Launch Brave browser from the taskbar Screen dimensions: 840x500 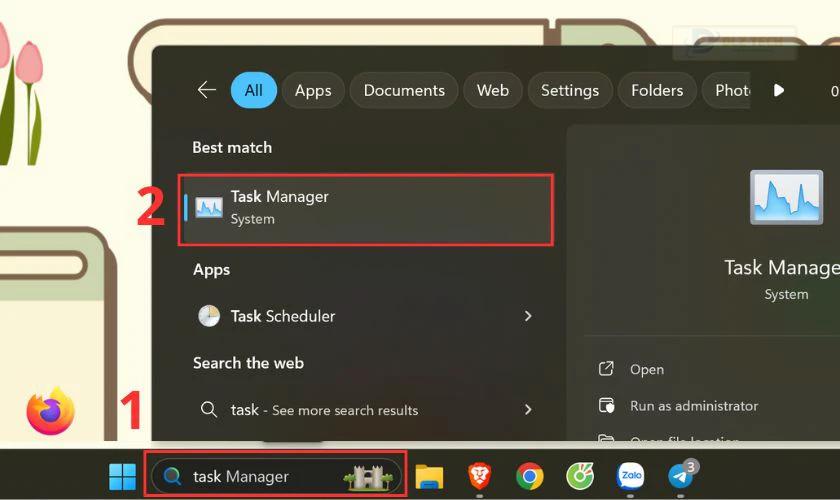pos(479,476)
